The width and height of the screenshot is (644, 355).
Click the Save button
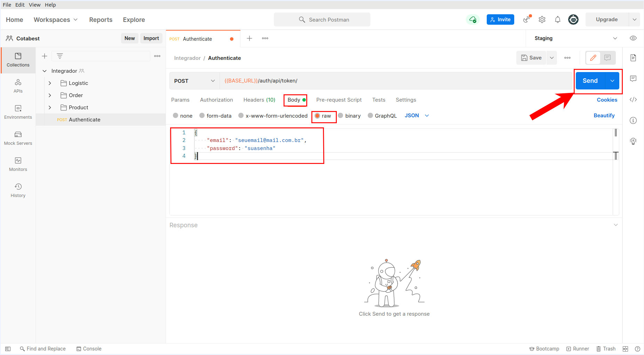point(531,58)
